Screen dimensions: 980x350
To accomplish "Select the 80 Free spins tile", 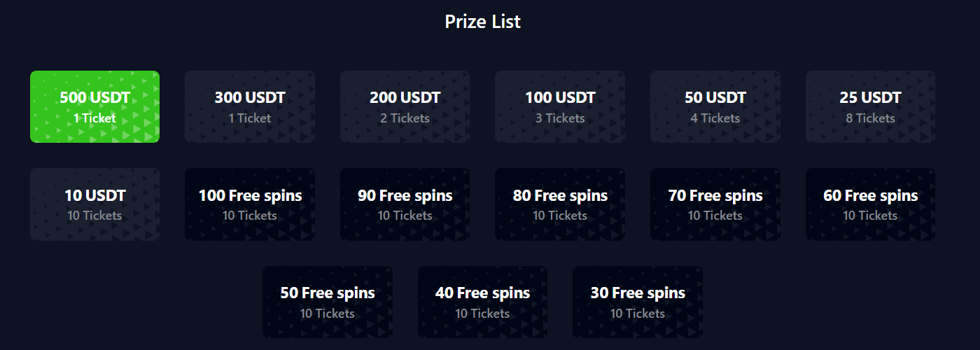I will pos(560,204).
